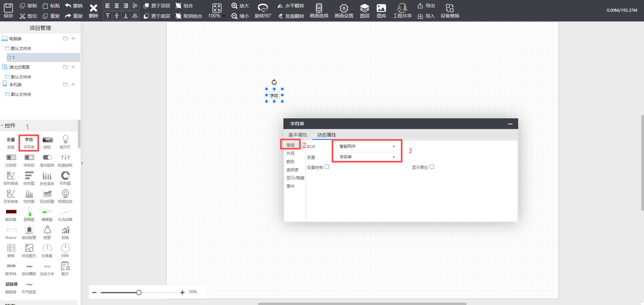Open the BOX 智能网关 dropdown
644x305 pixels.
(x=367, y=146)
